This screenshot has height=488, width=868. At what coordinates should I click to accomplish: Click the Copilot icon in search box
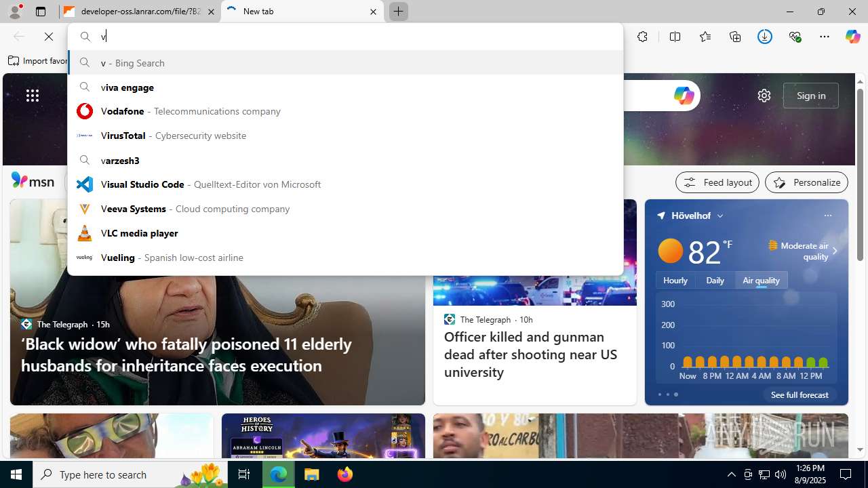[x=684, y=96]
